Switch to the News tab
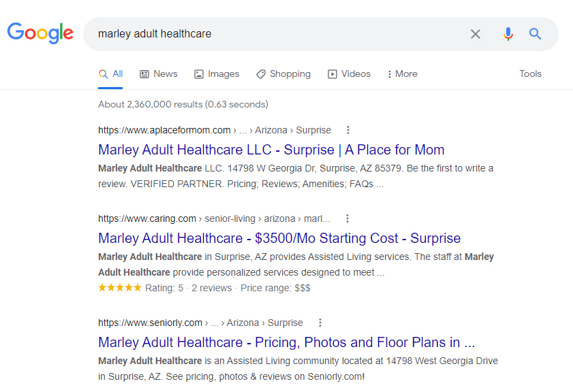This screenshot has height=392, width=573. pos(159,73)
